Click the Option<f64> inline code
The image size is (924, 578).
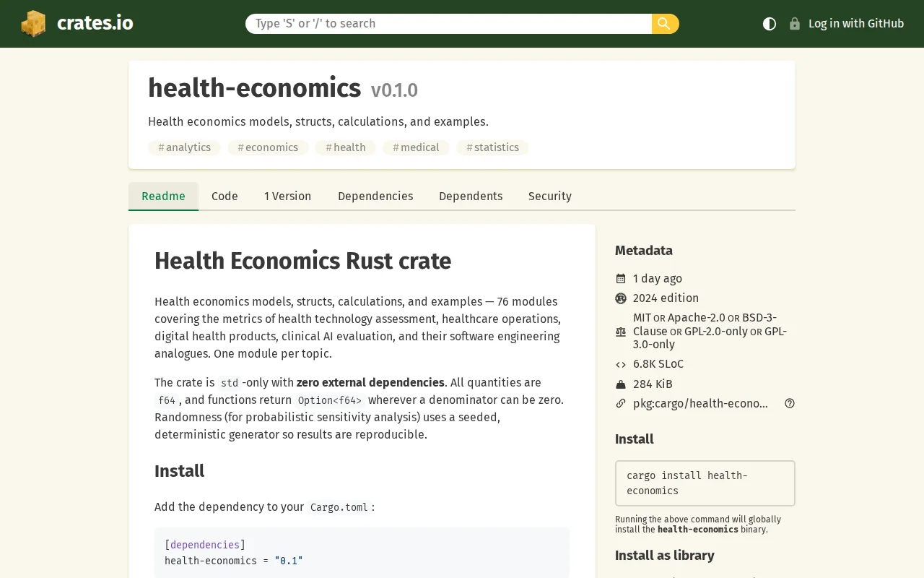pyautogui.click(x=330, y=400)
